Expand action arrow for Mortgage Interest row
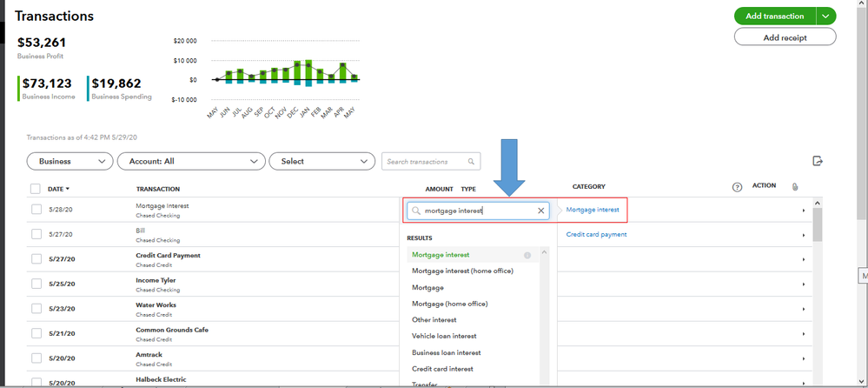 click(x=803, y=211)
